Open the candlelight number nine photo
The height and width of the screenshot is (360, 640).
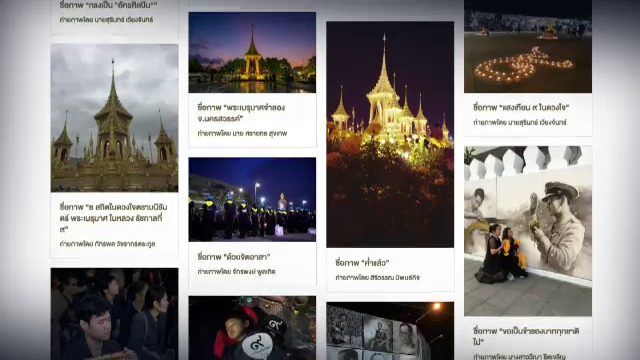tap(528, 46)
